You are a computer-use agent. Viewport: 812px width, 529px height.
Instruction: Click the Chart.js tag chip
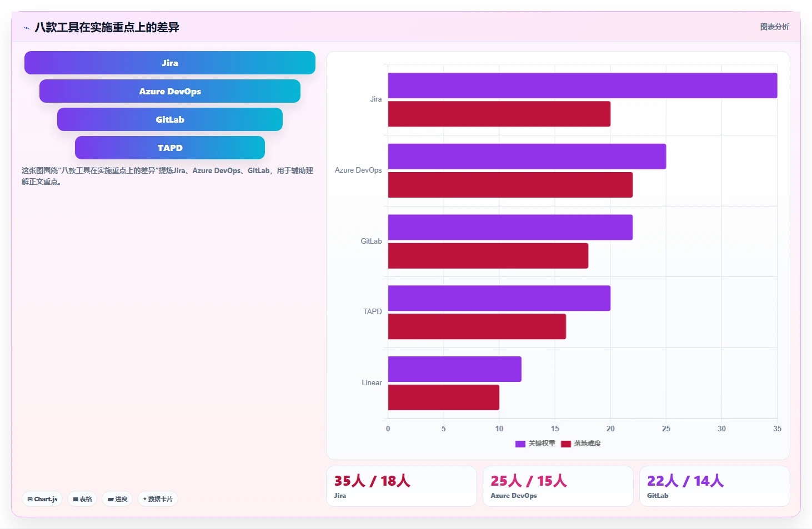(x=42, y=499)
